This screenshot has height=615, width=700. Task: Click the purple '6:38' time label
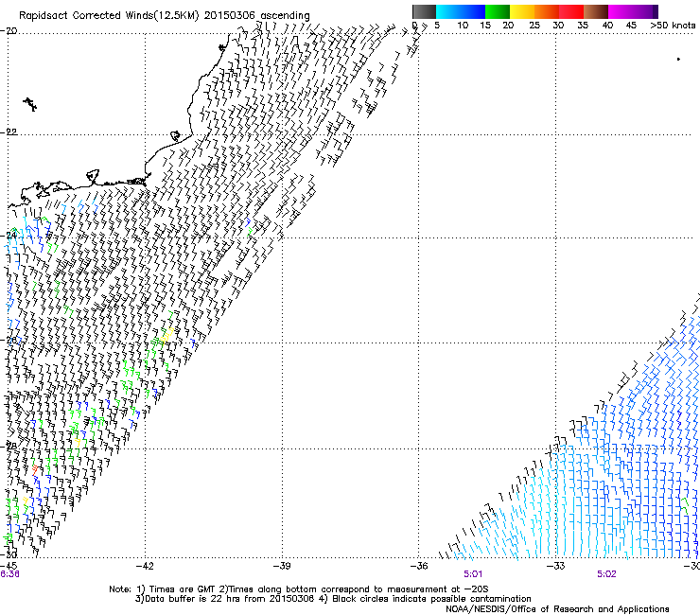point(9,574)
